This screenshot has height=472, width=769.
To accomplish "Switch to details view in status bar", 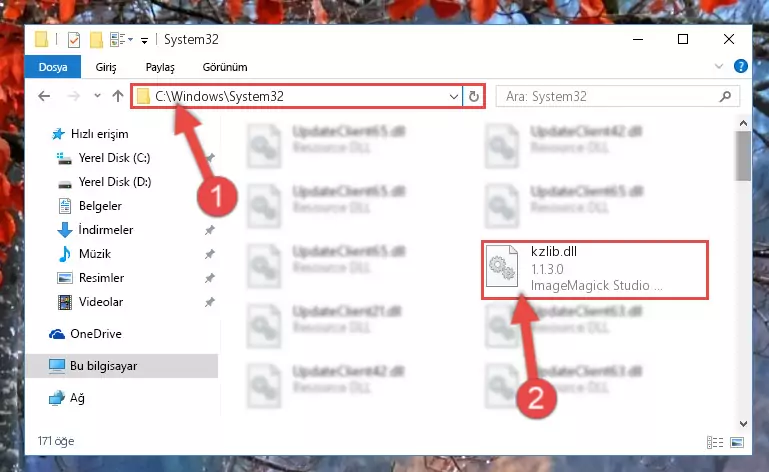I will pos(715,443).
